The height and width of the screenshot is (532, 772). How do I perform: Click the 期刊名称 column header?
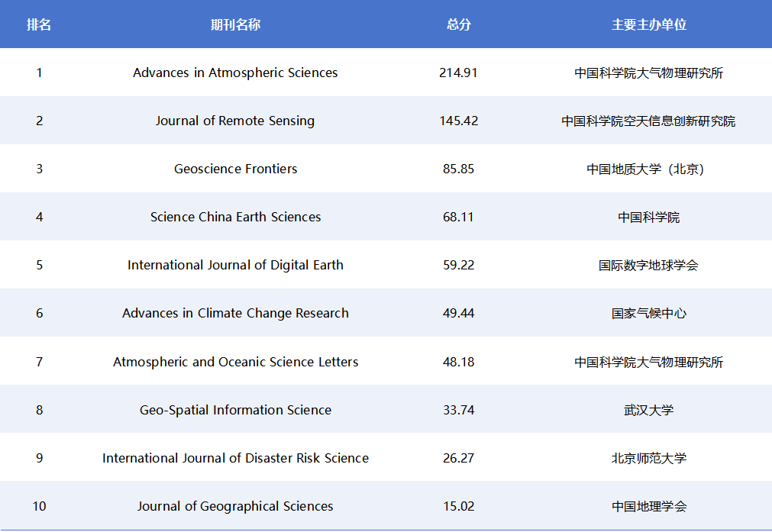(x=235, y=24)
